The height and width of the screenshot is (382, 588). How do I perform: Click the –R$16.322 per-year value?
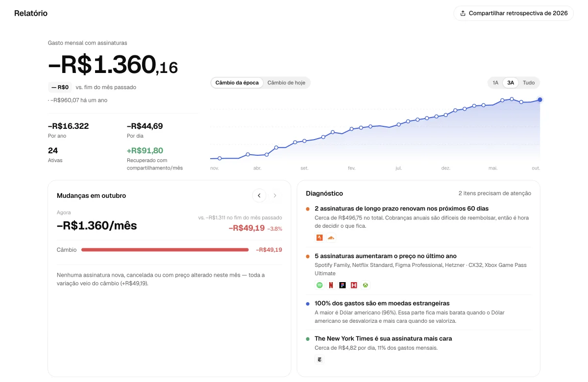[68, 126]
